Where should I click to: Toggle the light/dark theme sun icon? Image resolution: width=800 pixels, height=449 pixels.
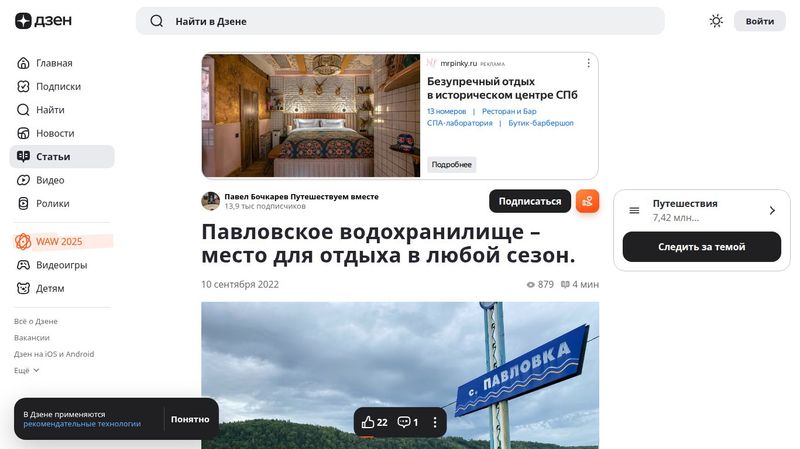pyautogui.click(x=716, y=21)
